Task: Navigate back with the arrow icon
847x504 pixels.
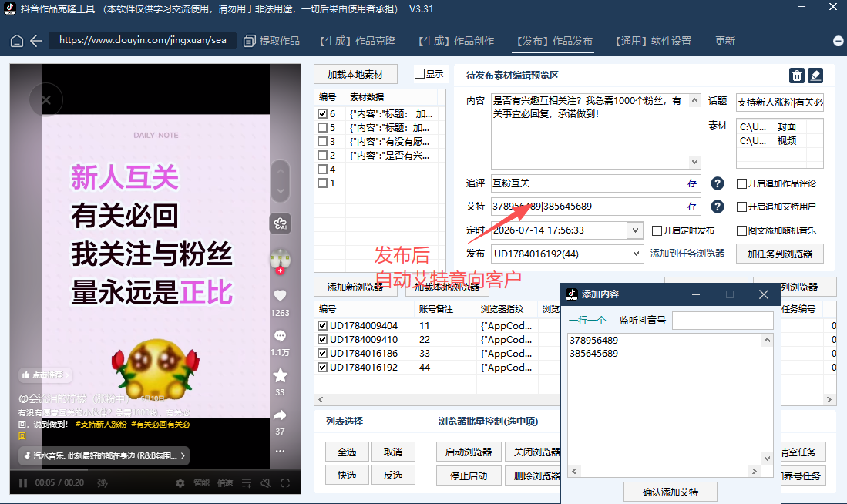Action: coord(36,41)
